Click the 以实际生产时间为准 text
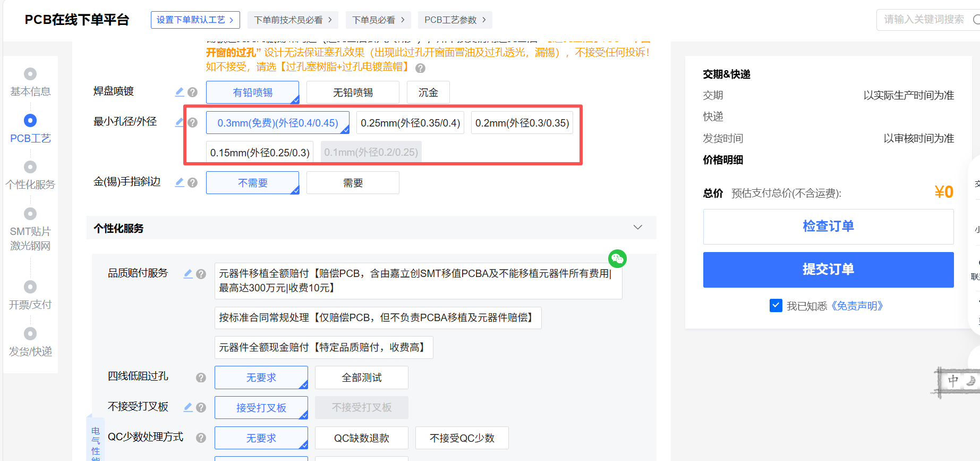Image resolution: width=980 pixels, height=461 pixels. coord(909,95)
